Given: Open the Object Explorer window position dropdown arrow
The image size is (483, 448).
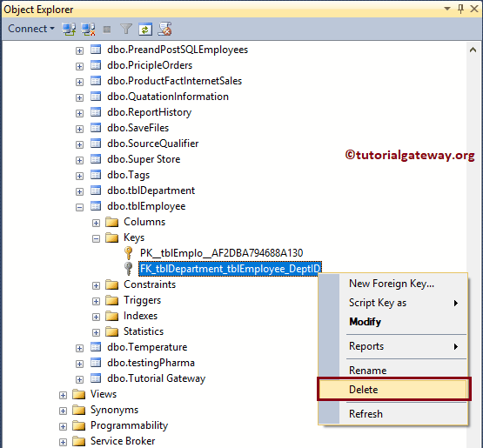Looking at the screenshot, I should click(x=447, y=9).
